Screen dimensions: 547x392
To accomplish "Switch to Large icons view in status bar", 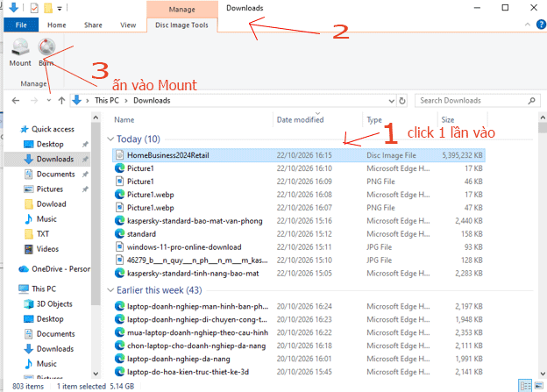I will (x=538, y=386).
